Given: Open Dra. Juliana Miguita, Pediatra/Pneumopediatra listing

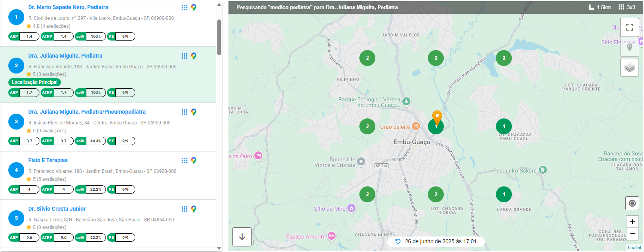Looking at the screenshot, I should [87, 112].
